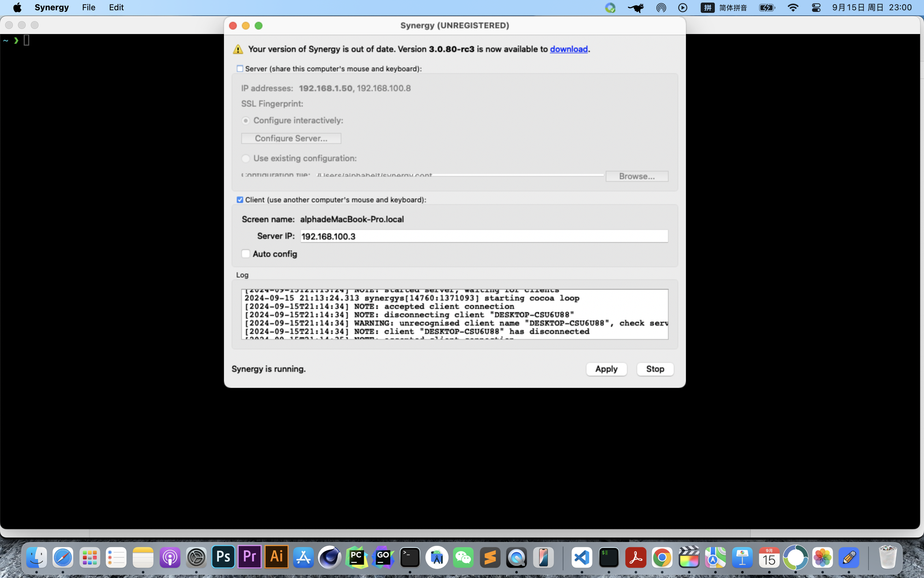Open Keynote from the dock
Image resolution: width=924 pixels, height=578 pixels.
[x=742, y=557]
